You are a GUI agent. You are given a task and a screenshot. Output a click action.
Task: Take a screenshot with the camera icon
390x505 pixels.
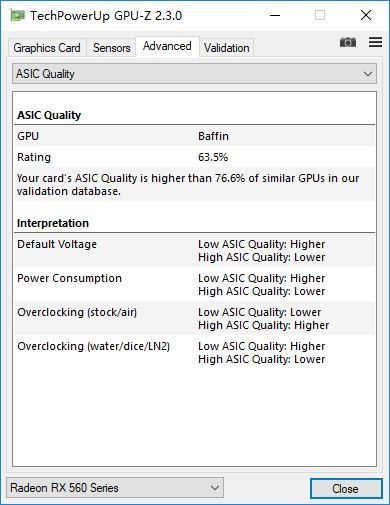point(348,42)
